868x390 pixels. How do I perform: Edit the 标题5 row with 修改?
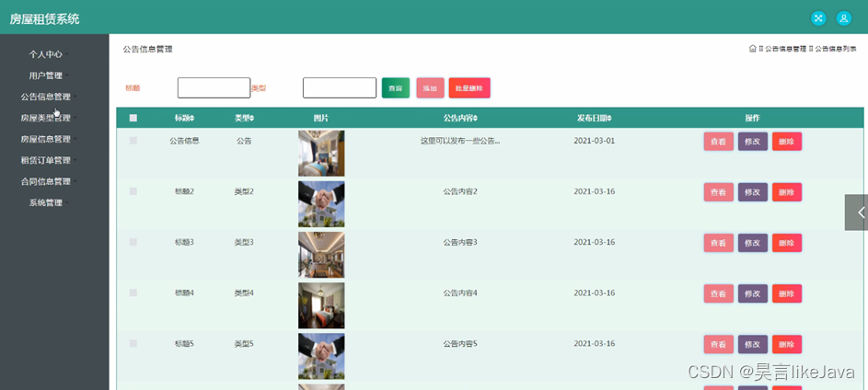pos(753,345)
